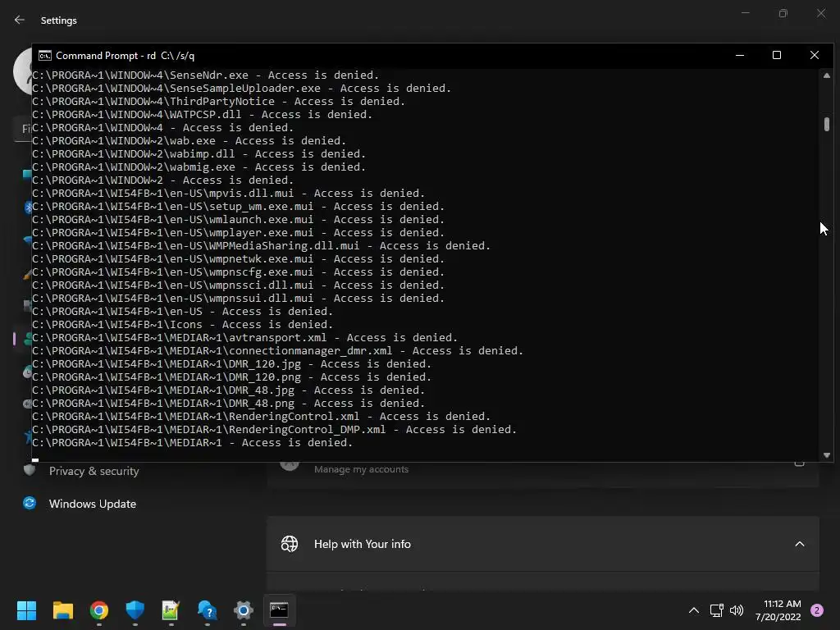Click the Command Prompt scroll down arrow
The image size is (840, 630).
pos(827,455)
